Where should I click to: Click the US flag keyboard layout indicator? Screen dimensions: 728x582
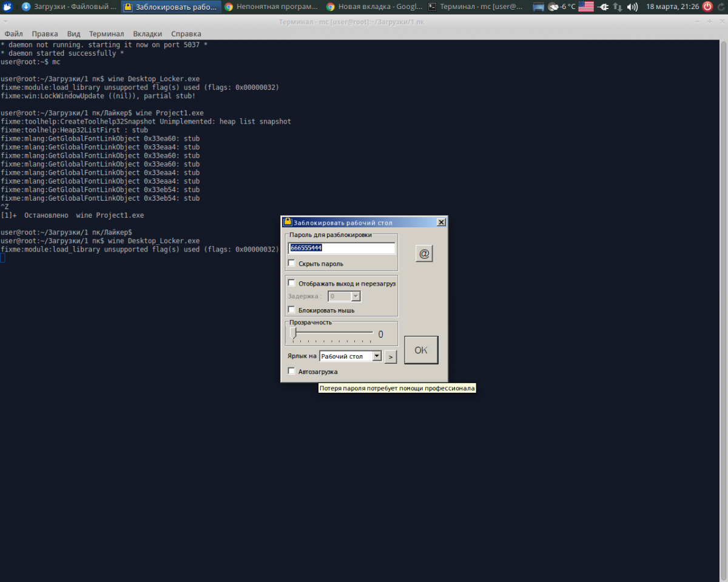[585, 7]
